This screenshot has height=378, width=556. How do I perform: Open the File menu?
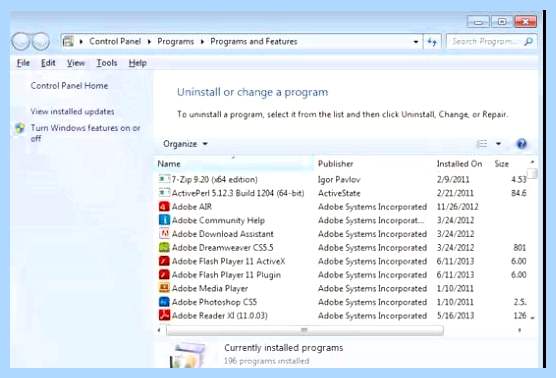pyautogui.click(x=23, y=63)
